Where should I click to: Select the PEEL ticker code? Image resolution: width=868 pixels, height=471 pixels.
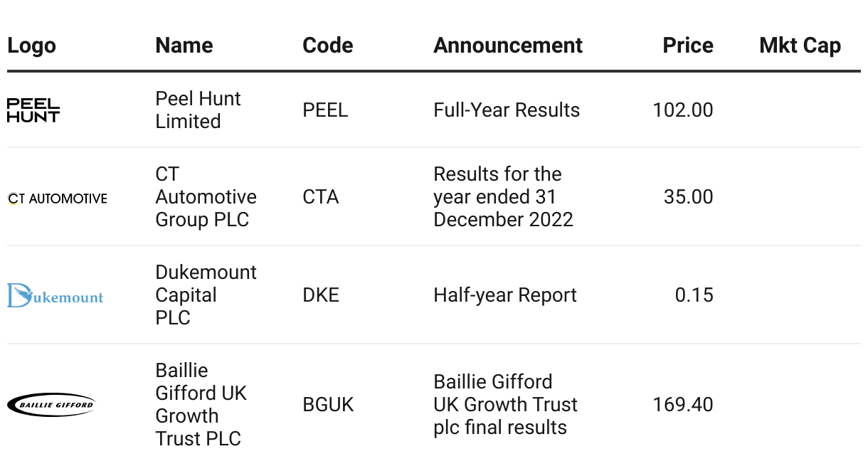(x=325, y=110)
